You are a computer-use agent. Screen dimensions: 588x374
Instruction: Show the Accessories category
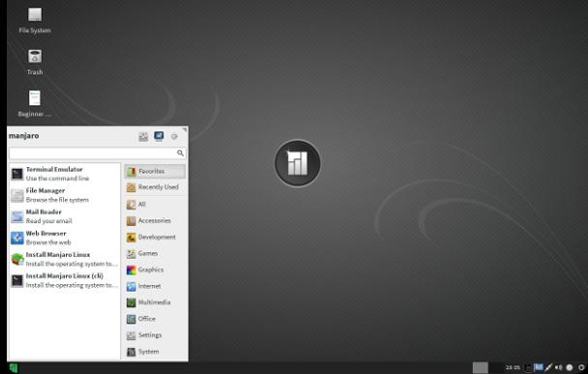pos(155,220)
